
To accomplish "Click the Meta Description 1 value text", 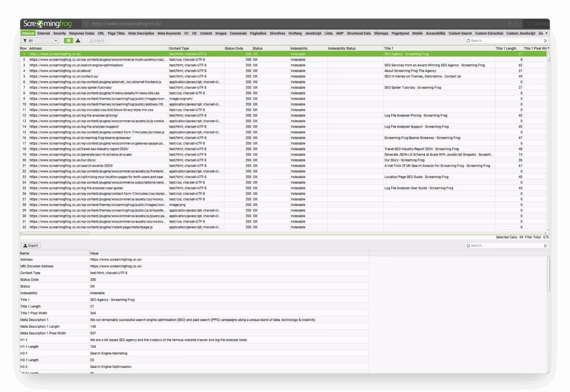I will (203, 320).
